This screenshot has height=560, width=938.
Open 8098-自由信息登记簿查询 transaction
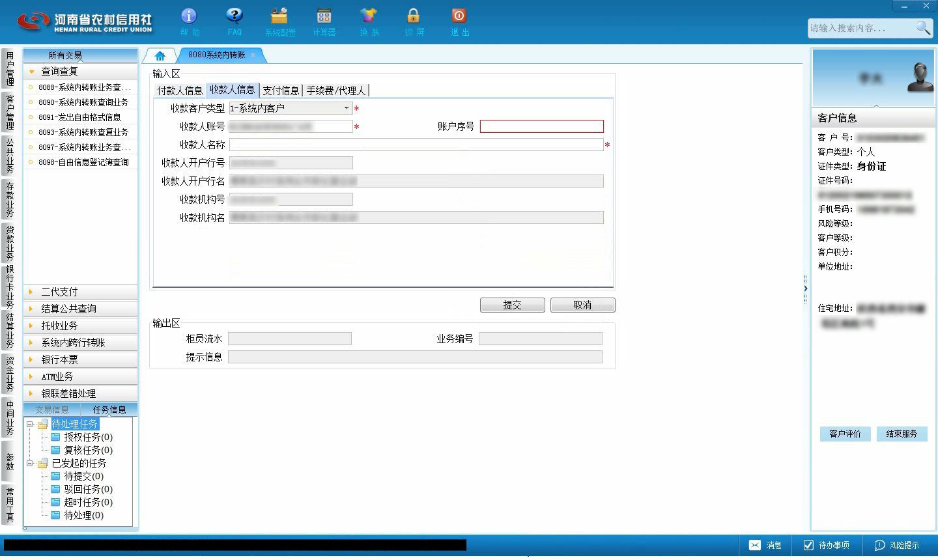click(x=81, y=161)
